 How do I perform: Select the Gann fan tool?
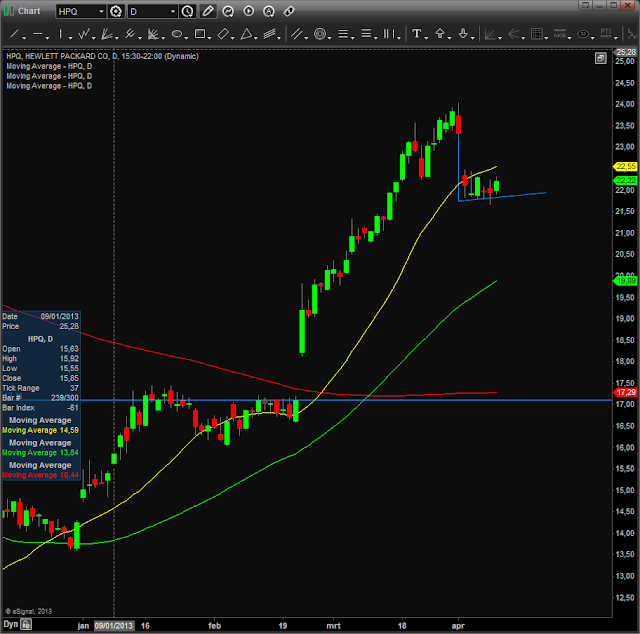pyautogui.click(x=153, y=34)
